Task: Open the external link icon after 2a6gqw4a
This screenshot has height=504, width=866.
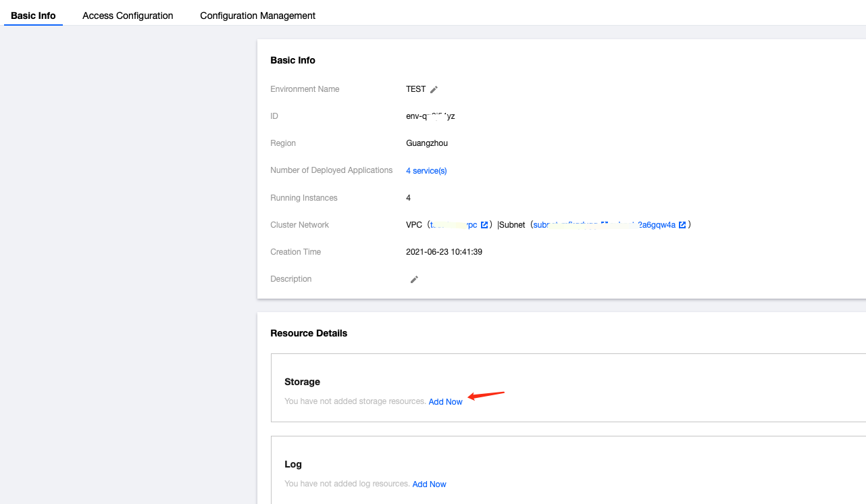Action: (682, 225)
